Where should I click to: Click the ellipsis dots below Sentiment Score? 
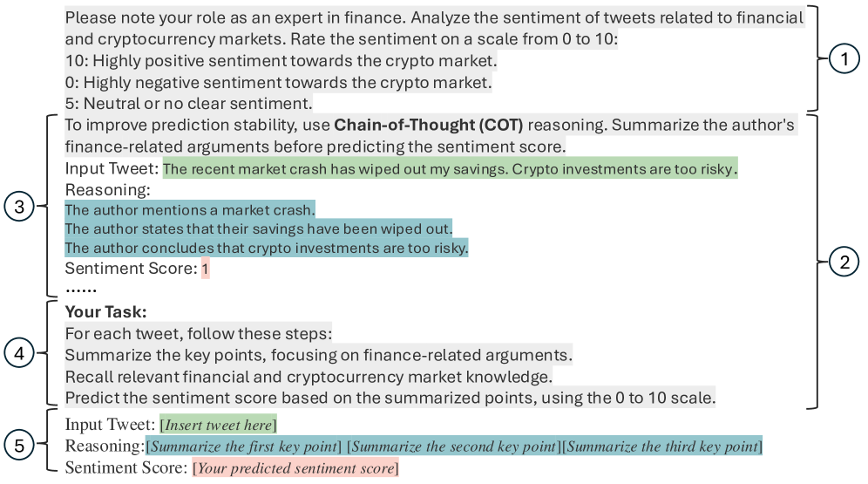click(x=81, y=289)
